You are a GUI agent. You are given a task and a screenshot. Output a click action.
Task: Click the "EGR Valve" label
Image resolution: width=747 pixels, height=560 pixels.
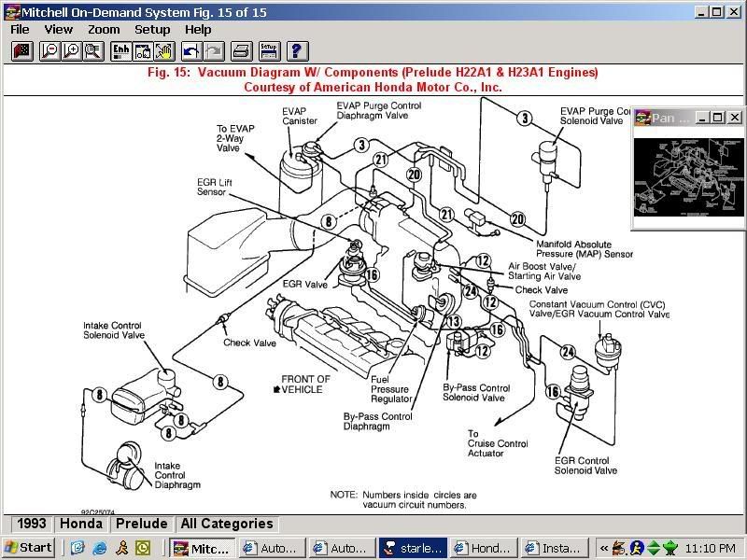pyautogui.click(x=305, y=285)
